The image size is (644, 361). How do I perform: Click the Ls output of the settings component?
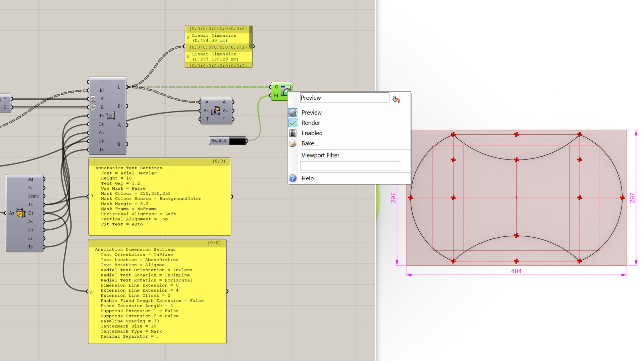point(31,238)
